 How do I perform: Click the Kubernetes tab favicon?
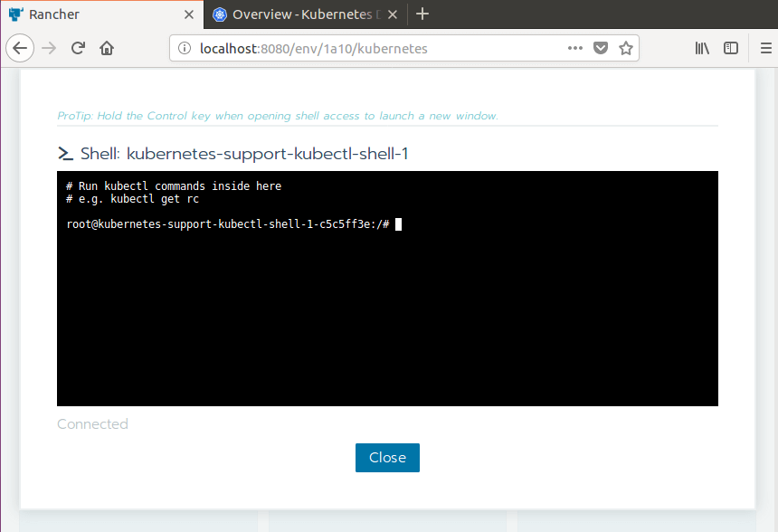click(x=219, y=14)
